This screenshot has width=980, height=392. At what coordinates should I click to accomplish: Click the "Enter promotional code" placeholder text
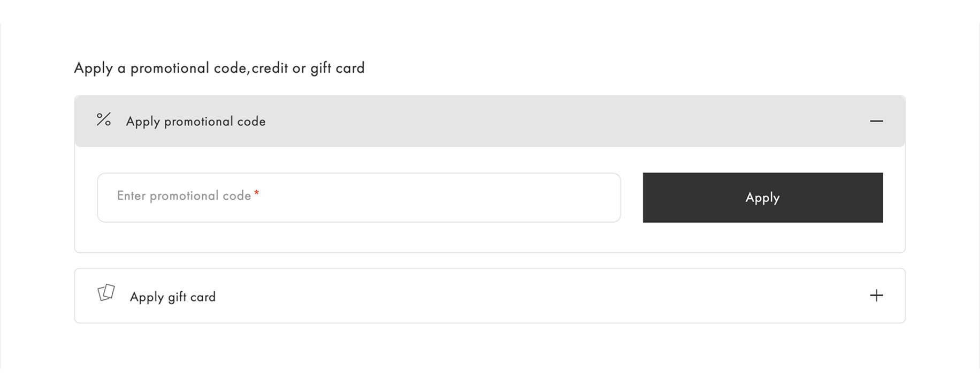(x=184, y=196)
